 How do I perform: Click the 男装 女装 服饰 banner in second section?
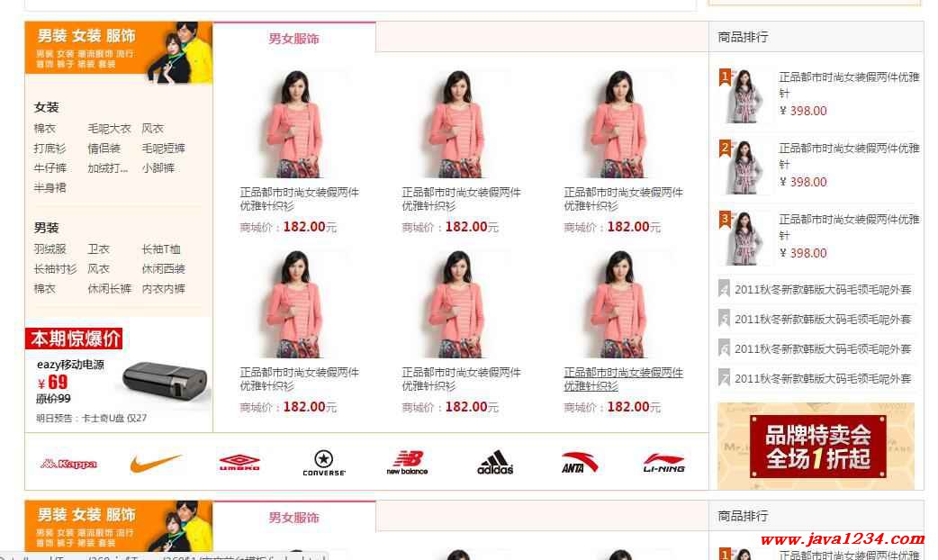coord(119,526)
